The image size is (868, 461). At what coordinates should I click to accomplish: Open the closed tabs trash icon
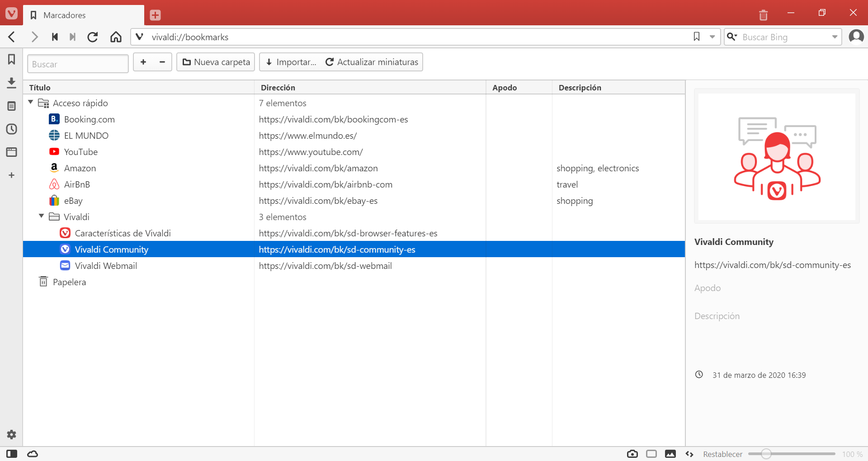pos(763,15)
